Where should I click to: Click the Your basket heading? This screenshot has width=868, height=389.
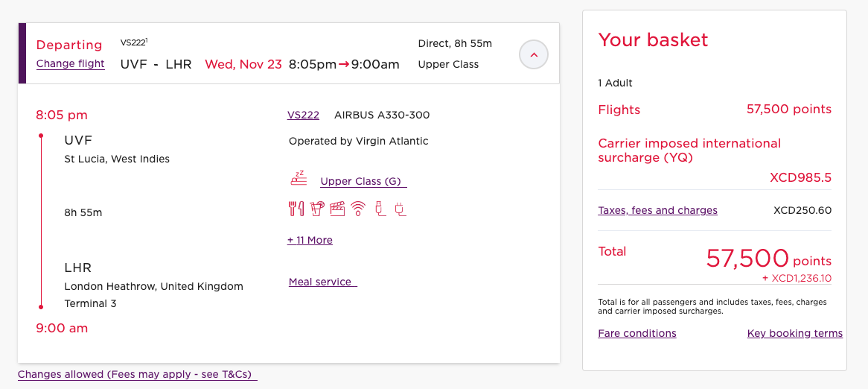tap(653, 40)
